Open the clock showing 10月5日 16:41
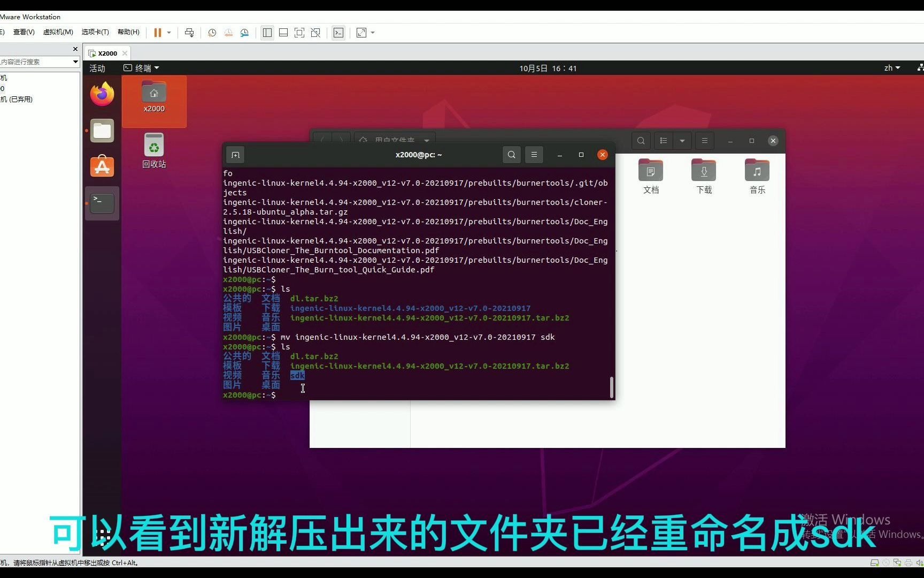The height and width of the screenshot is (578, 924). coord(548,68)
